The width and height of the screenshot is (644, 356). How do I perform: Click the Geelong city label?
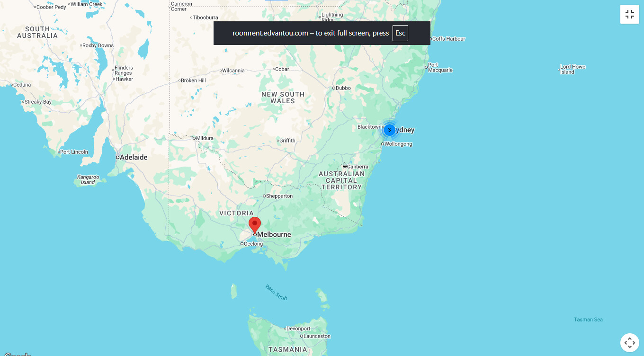(x=253, y=244)
